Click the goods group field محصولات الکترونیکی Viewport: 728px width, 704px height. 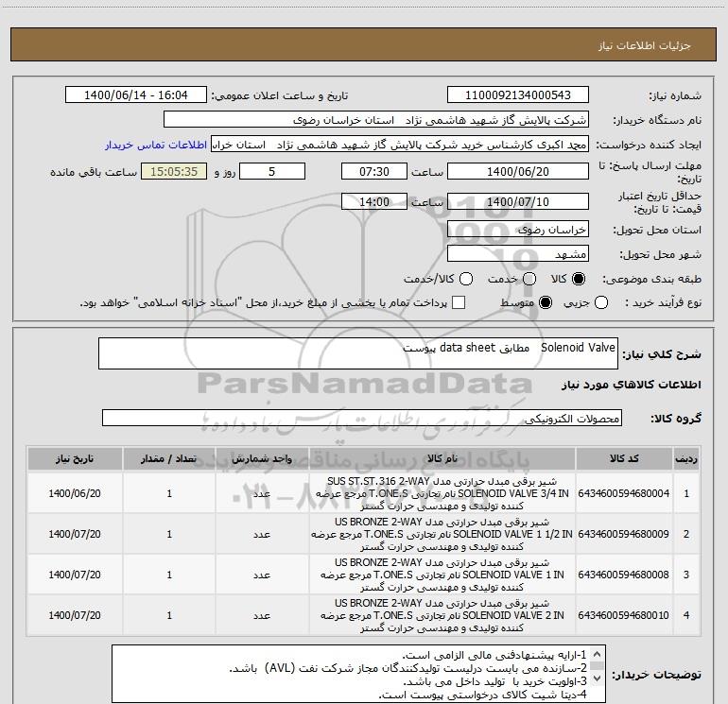click(x=362, y=418)
